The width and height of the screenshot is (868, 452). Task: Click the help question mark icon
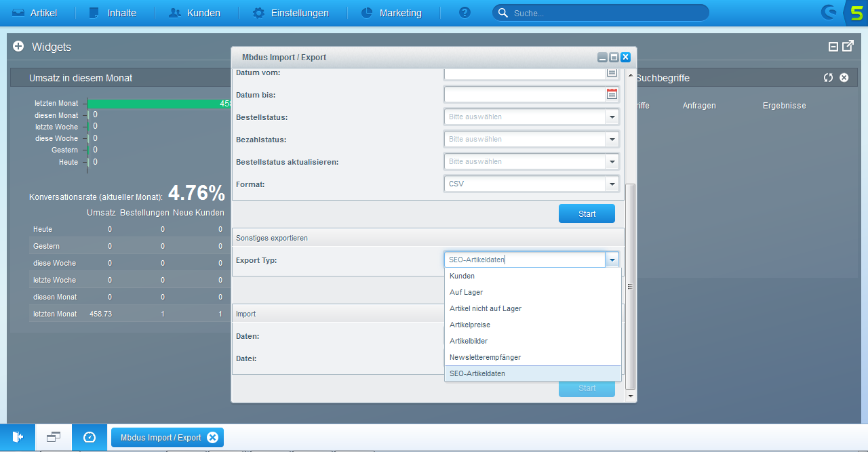(x=465, y=13)
